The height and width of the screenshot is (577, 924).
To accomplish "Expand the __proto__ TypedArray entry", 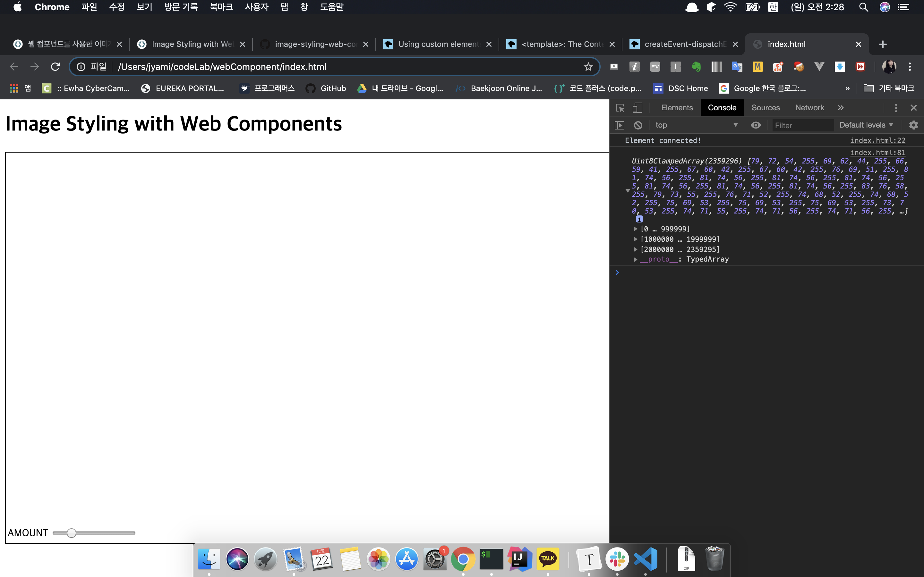I will 636,260.
